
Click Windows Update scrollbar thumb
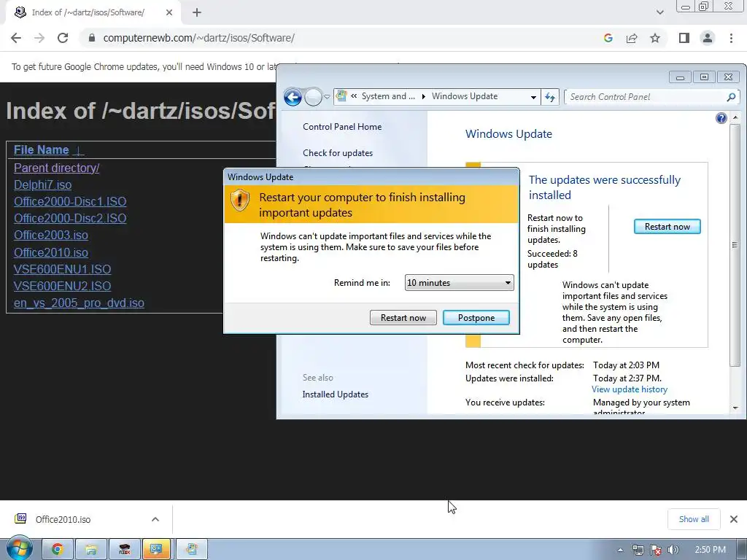click(735, 244)
